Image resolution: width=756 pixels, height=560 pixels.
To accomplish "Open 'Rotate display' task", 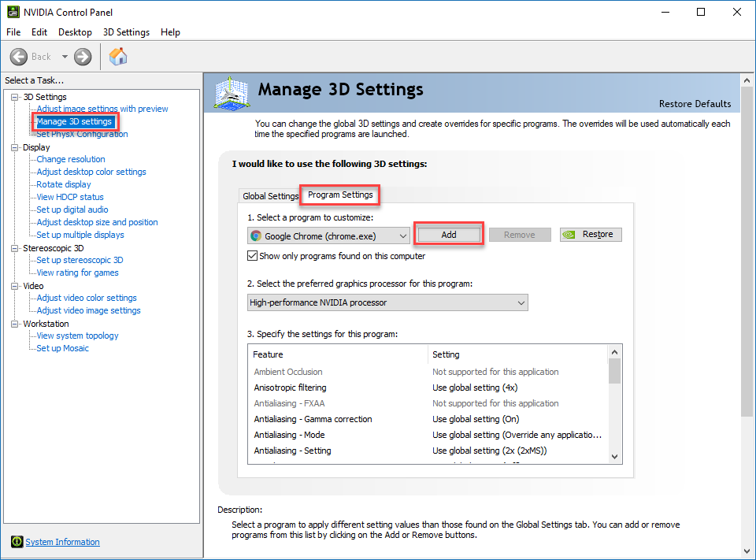I will [x=64, y=184].
